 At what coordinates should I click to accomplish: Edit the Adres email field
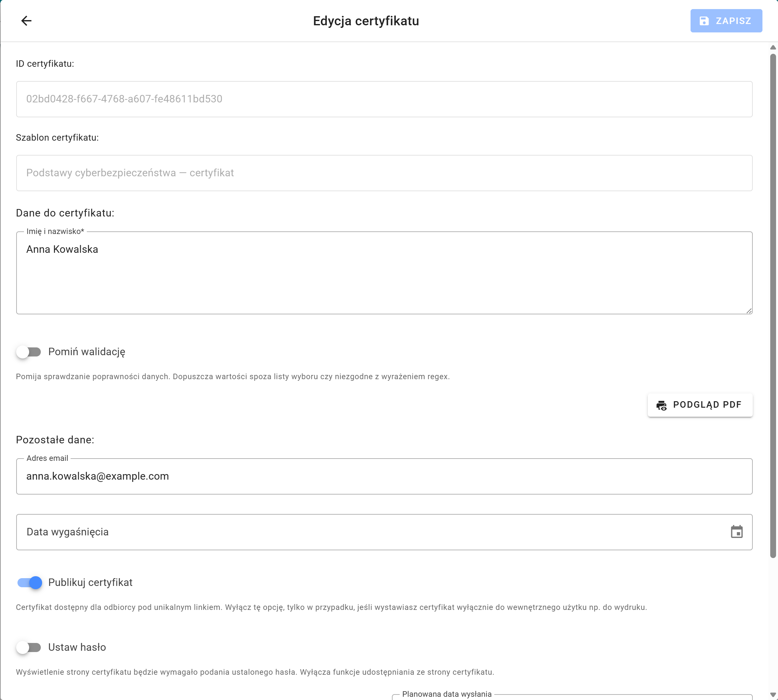384,476
